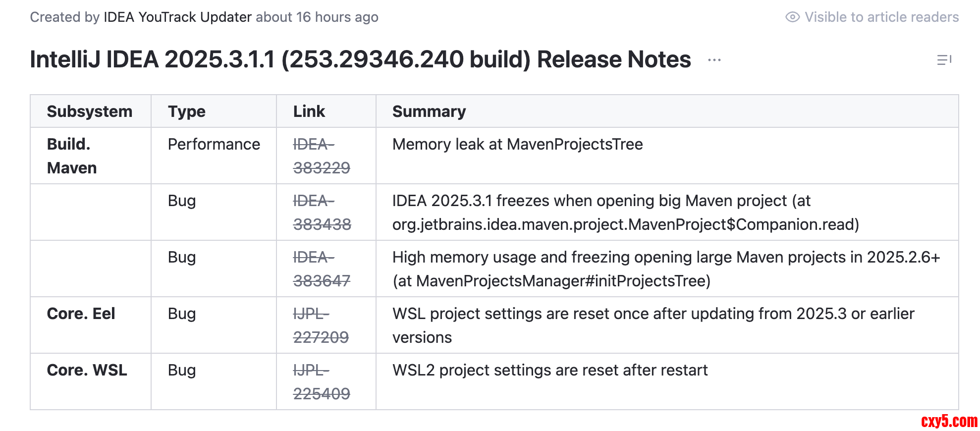Image resolution: width=980 pixels, height=431 pixels.
Task: Open the IJPL-225409 issue link
Action: coord(321,382)
